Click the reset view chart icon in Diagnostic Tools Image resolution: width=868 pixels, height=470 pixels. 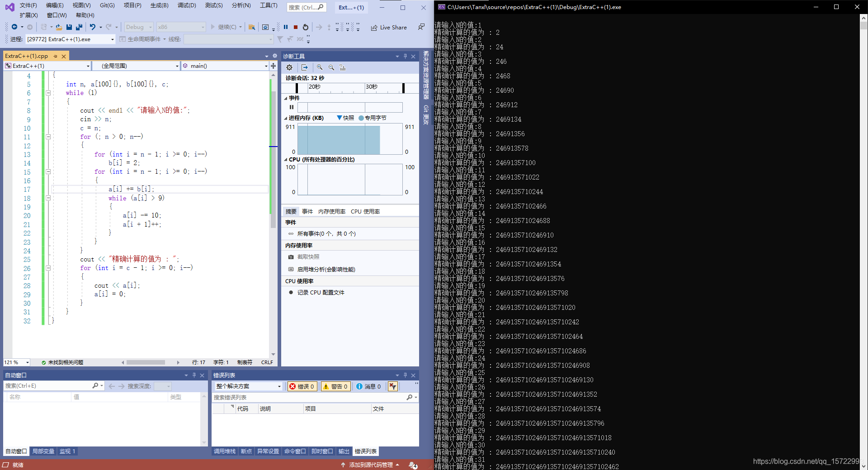[343, 67]
